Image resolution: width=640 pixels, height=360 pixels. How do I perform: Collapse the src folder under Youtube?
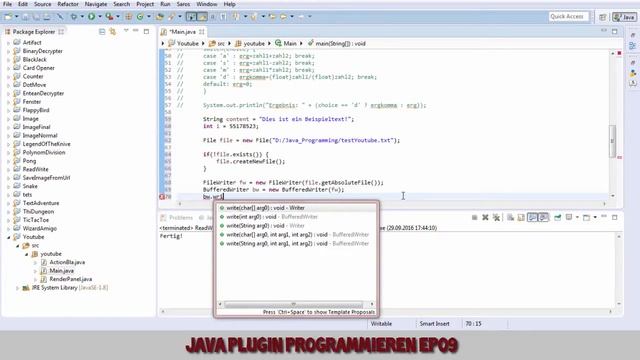[x=18, y=246]
